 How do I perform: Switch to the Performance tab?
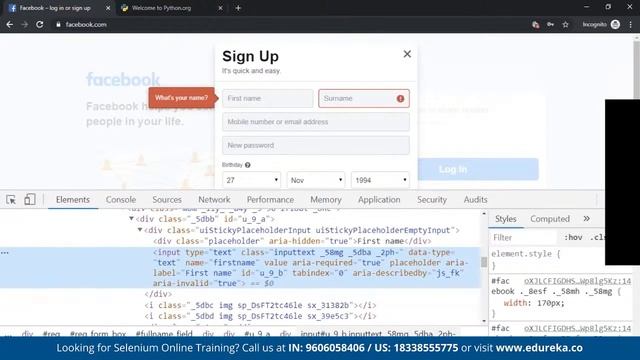[x=270, y=200]
